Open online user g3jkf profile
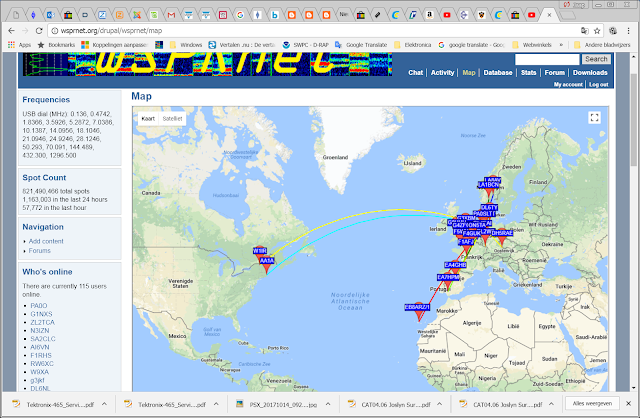 click(x=38, y=380)
